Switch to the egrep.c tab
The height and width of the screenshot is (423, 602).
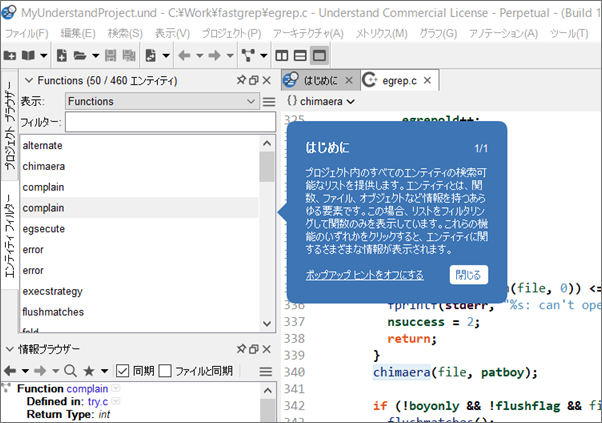[399, 81]
